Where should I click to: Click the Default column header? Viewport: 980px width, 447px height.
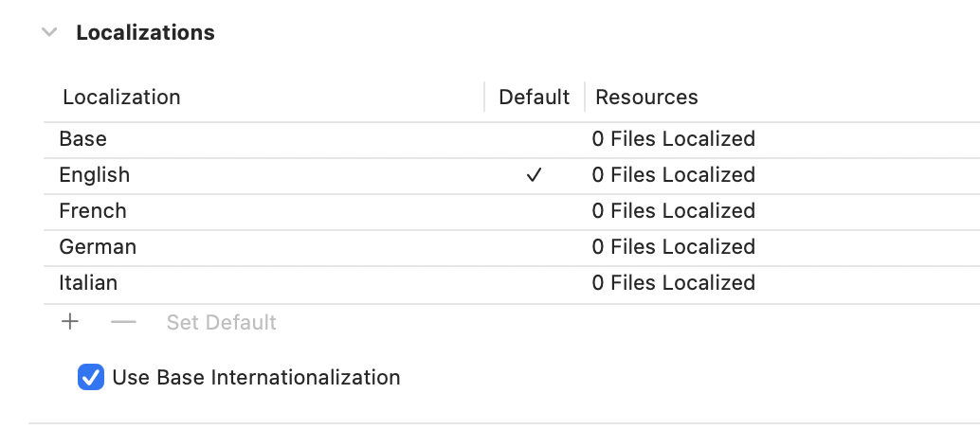tap(534, 97)
